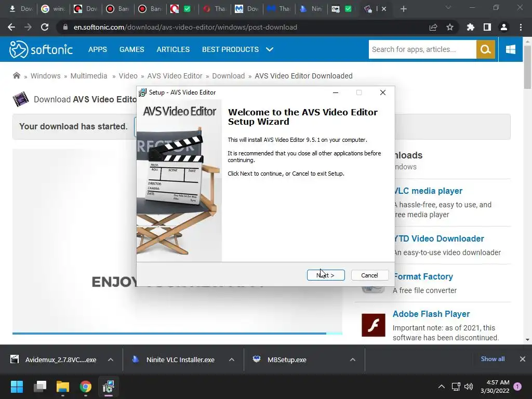The height and width of the screenshot is (399, 532).
Task: Toggle Chrome side panel icon
Action: [x=487, y=27]
